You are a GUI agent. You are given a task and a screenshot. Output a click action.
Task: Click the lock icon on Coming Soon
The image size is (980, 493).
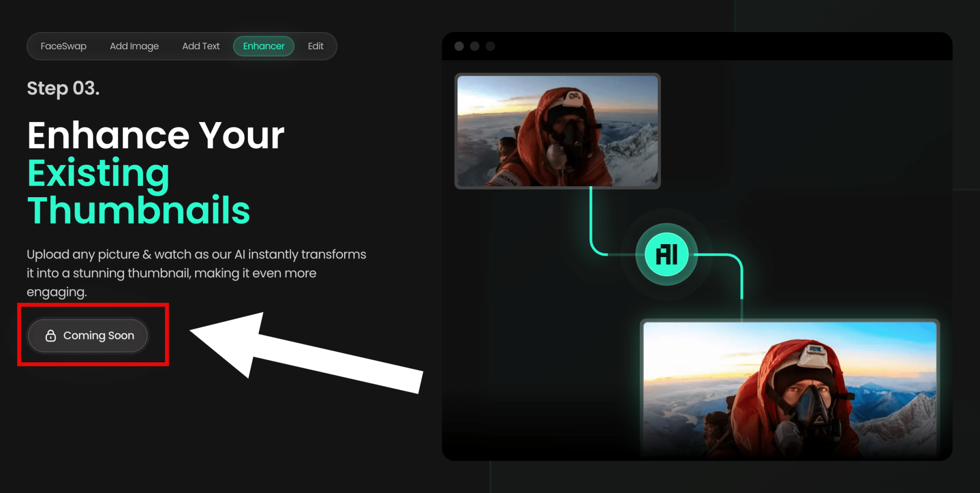coord(51,336)
